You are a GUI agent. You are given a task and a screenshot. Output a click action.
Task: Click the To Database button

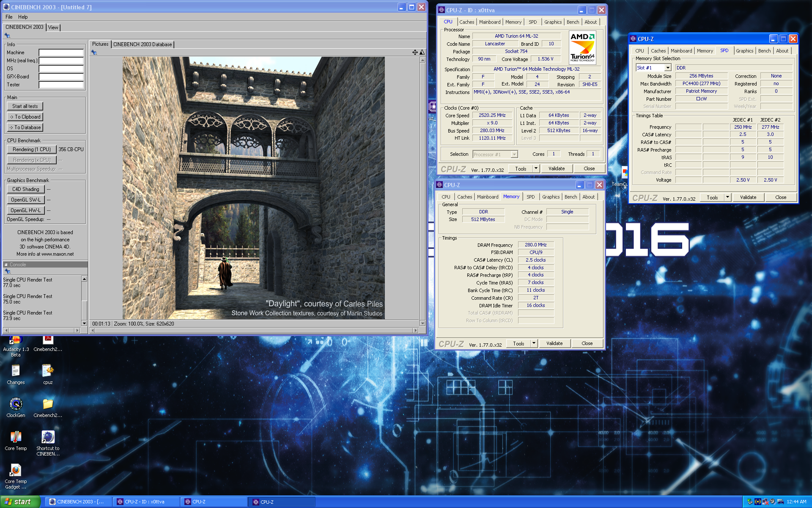(25, 127)
